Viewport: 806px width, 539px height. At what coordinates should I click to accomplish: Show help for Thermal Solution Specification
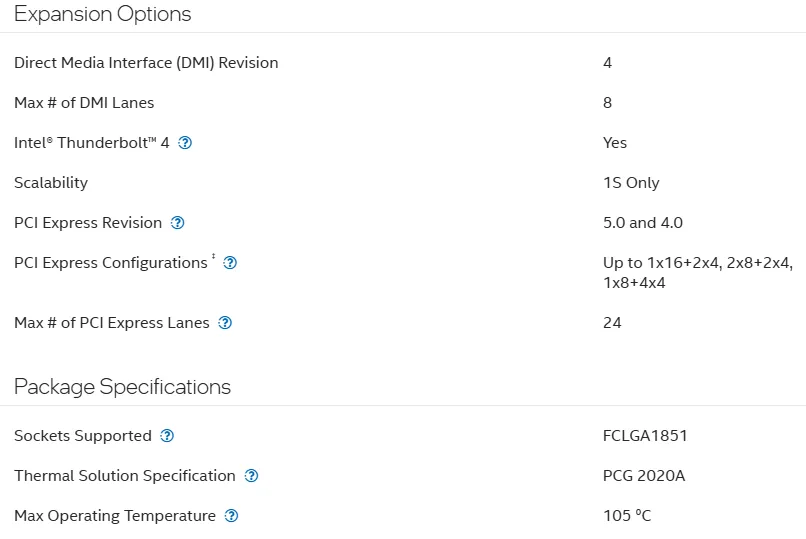(251, 476)
